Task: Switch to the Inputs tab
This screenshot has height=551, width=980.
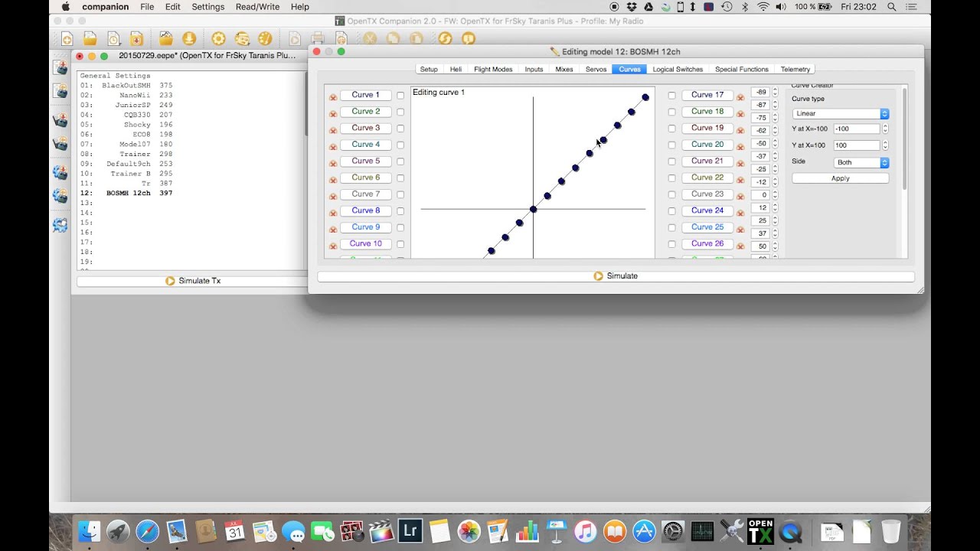Action: click(534, 69)
